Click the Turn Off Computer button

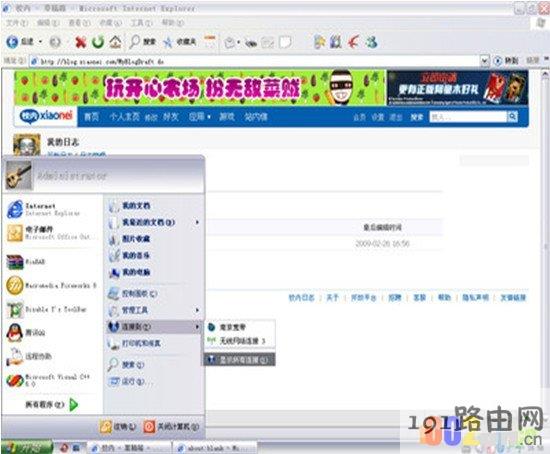(x=172, y=427)
